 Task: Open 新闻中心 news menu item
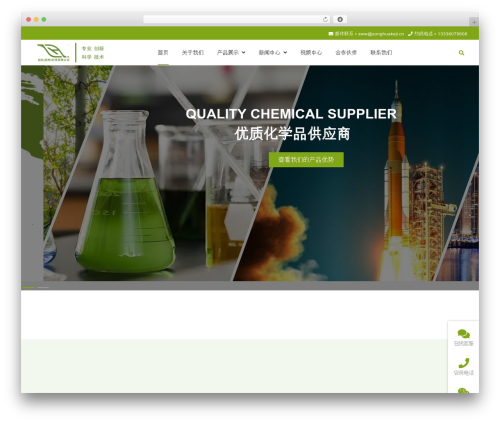tap(269, 53)
